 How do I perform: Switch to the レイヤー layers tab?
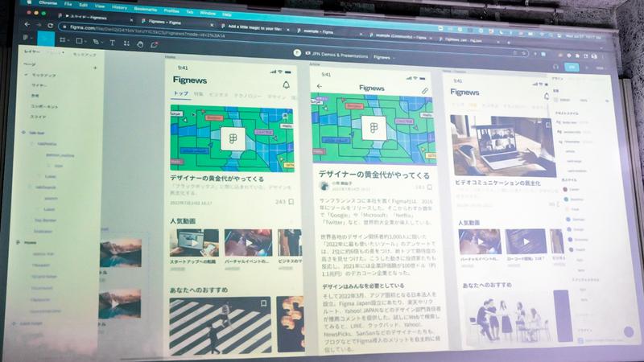pos(31,51)
